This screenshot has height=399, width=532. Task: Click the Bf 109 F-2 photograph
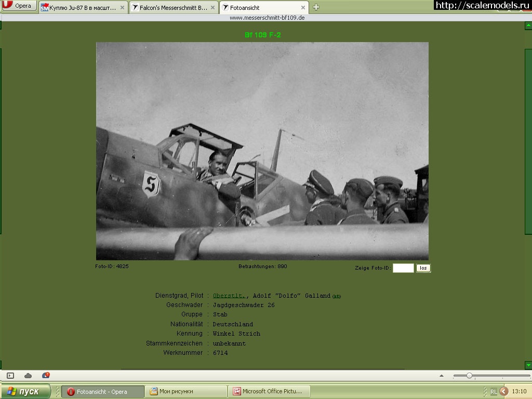262,151
